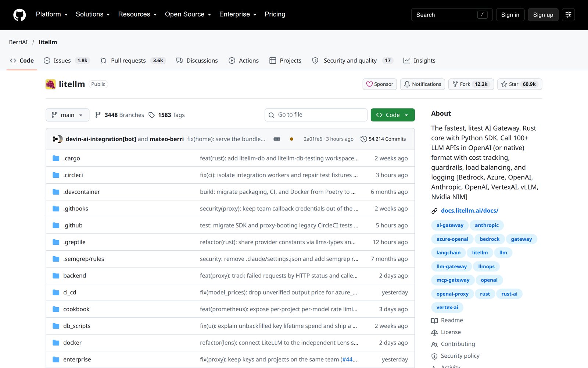Click the backend folder icon
Viewport: 588px width, 368px height.
[56, 276]
